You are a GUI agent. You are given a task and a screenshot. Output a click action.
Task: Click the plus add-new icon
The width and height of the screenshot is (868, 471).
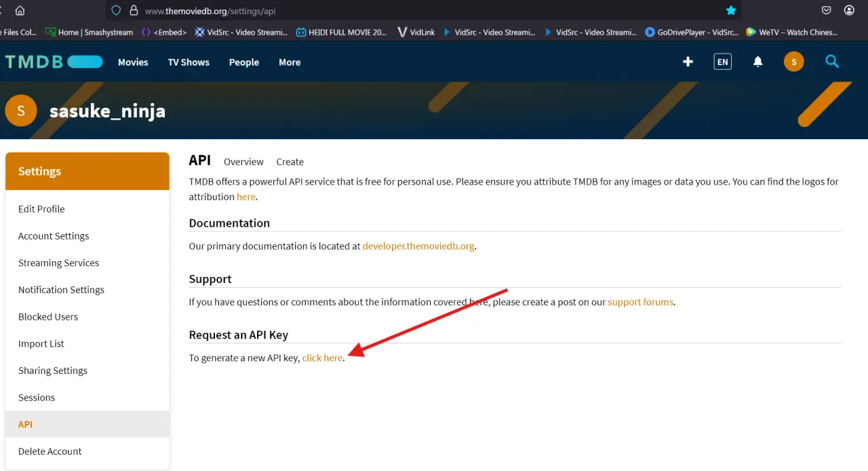click(688, 62)
